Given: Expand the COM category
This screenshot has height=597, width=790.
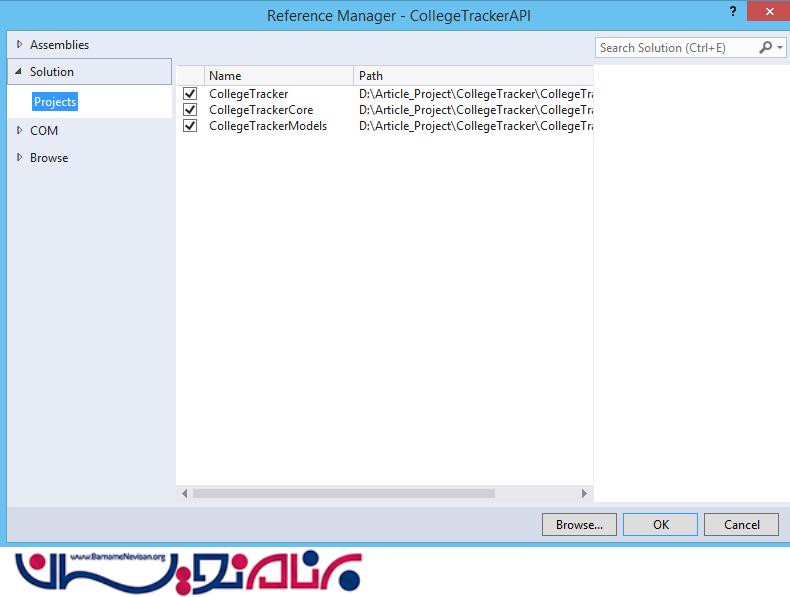Looking at the screenshot, I should [x=19, y=131].
